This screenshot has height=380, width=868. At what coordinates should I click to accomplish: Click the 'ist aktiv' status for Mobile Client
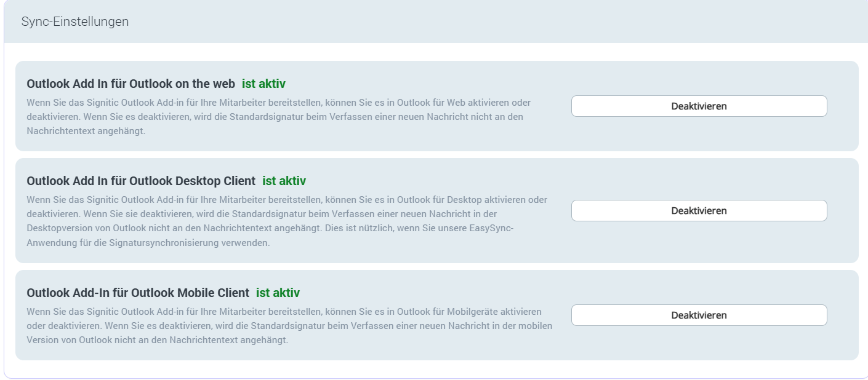pos(278,293)
